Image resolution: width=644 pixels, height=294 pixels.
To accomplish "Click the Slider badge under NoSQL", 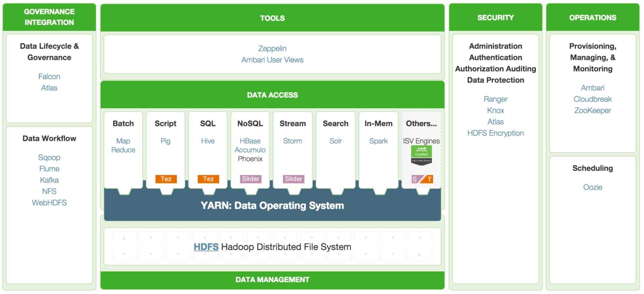I will click(251, 179).
